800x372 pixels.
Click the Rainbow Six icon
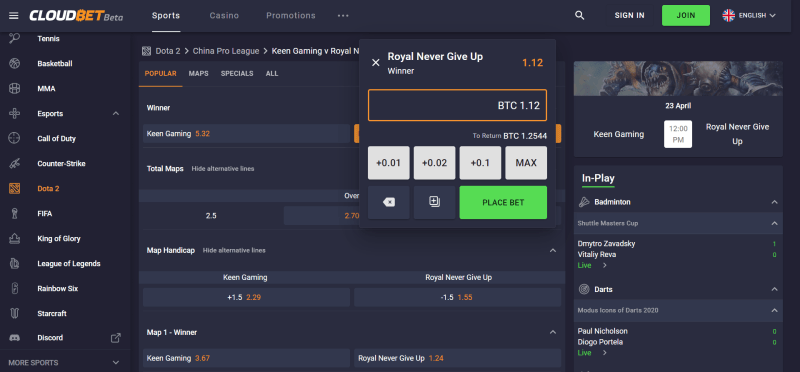[14, 288]
